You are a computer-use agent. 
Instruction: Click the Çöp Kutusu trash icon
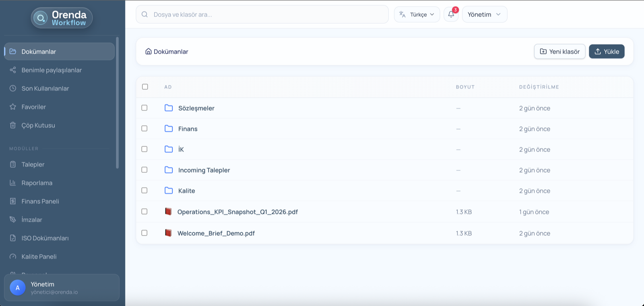pyautogui.click(x=13, y=125)
